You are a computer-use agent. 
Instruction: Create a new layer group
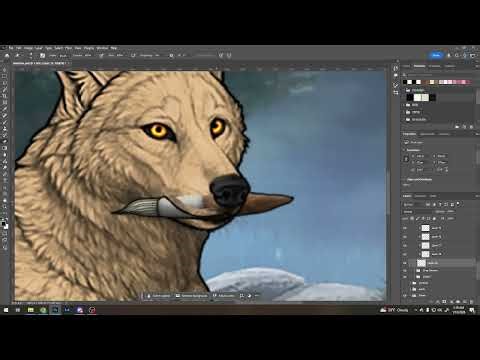(458, 301)
